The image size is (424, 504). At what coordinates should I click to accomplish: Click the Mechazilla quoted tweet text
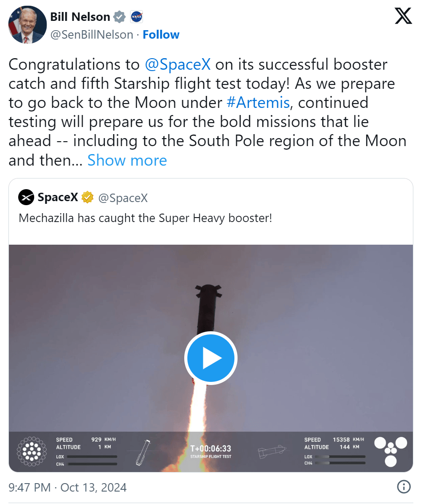145,218
